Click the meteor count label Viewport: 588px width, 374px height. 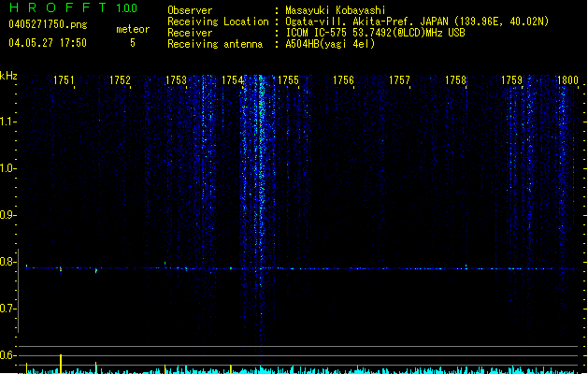[133, 29]
